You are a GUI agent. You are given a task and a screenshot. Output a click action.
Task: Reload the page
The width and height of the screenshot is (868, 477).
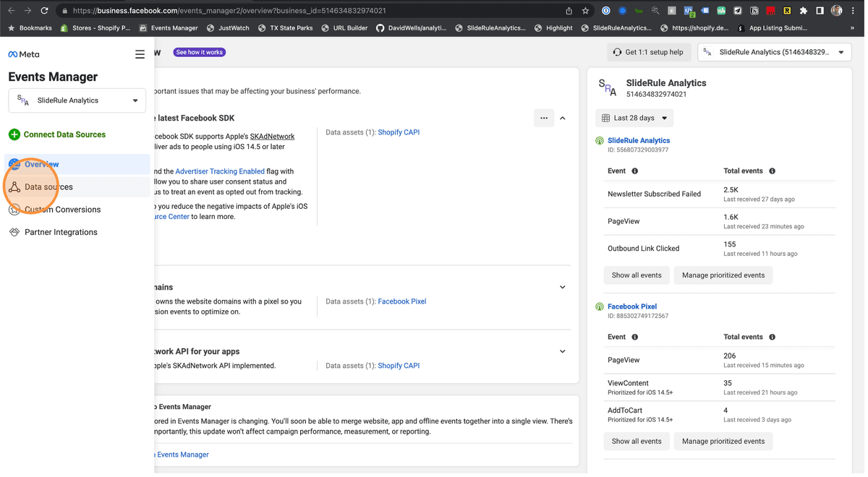[44, 11]
